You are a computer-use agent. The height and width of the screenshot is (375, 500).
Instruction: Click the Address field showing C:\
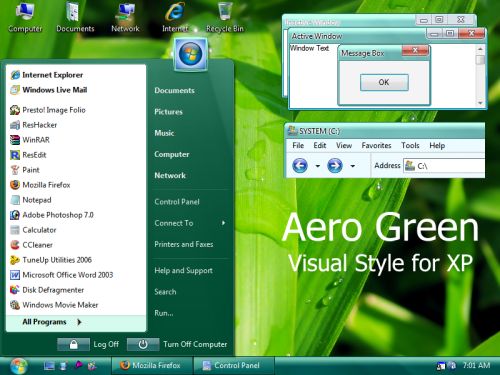tap(444, 166)
